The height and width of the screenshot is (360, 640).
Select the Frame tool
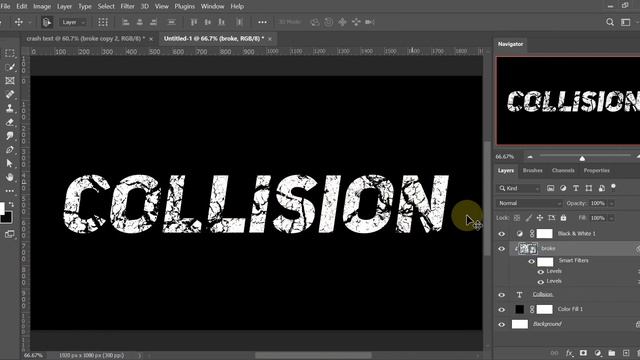[x=10, y=81]
